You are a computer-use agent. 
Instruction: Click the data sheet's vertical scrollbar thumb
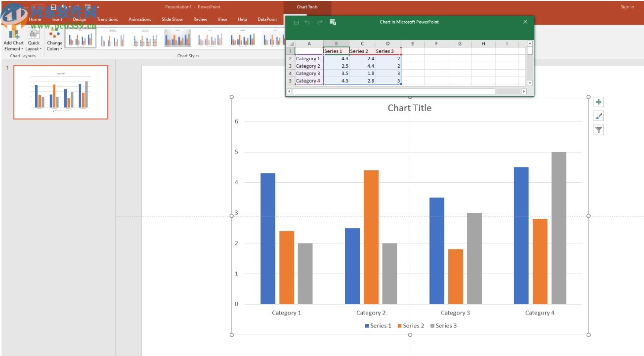click(x=530, y=50)
